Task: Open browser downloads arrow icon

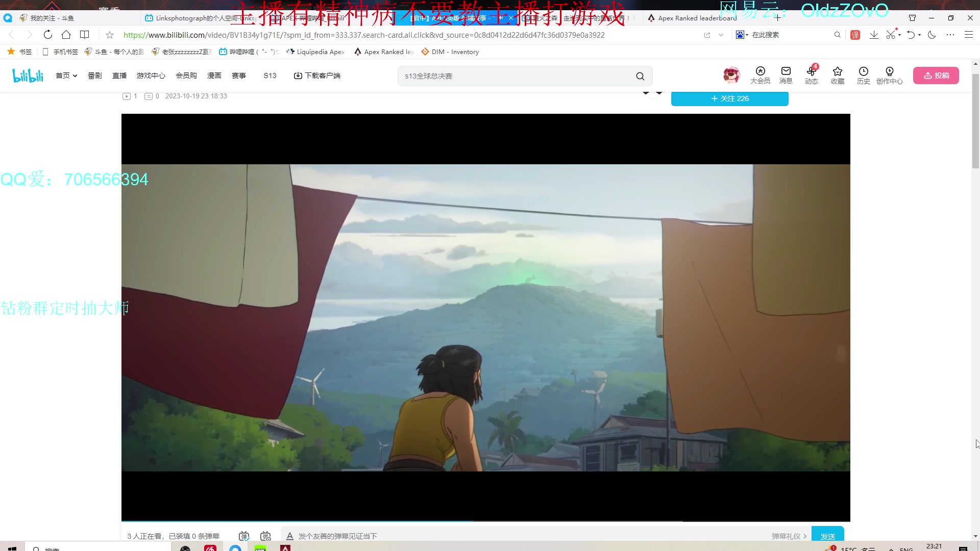Action: click(874, 35)
